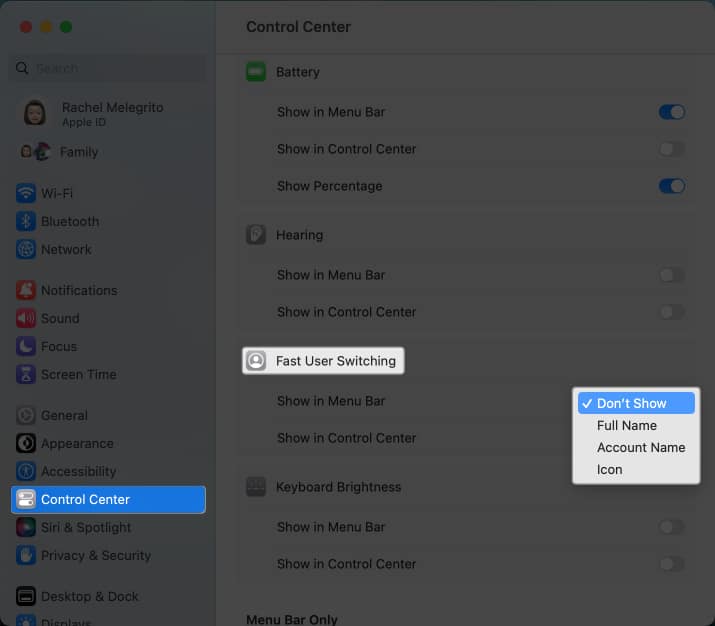This screenshot has width=715, height=626.
Task: Open Privacy & Security settings
Action: pyautogui.click(x=108, y=555)
